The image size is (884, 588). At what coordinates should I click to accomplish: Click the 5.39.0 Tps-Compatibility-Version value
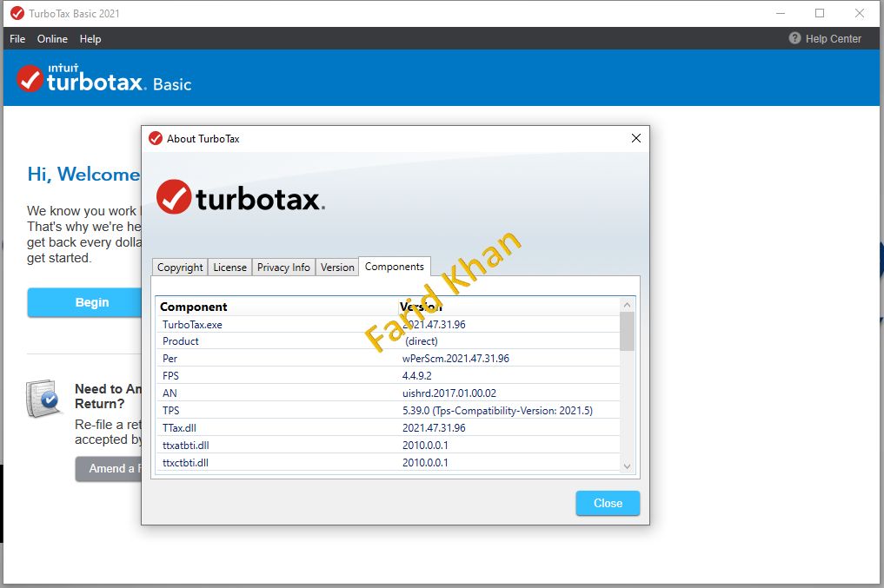497,411
